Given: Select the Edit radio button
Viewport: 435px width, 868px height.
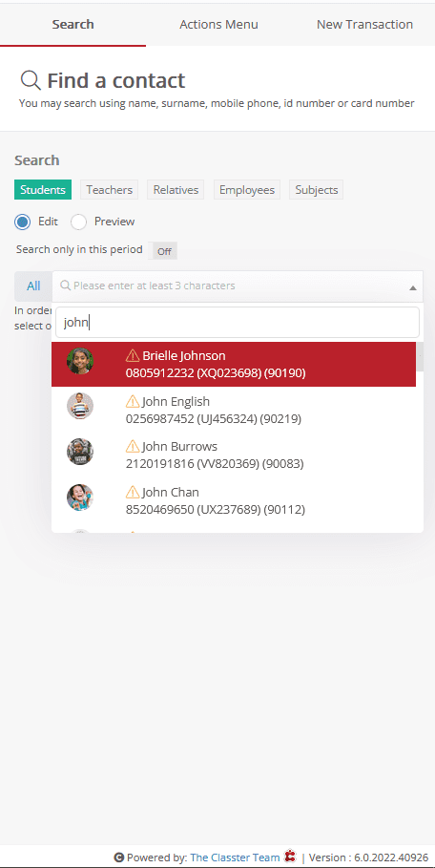Looking at the screenshot, I should [x=23, y=222].
